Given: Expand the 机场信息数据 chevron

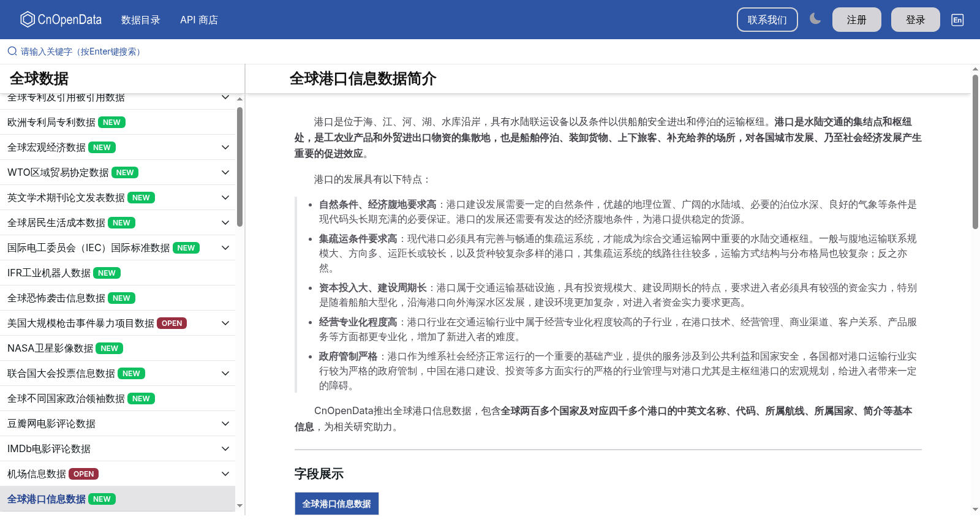Looking at the screenshot, I should click(225, 474).
